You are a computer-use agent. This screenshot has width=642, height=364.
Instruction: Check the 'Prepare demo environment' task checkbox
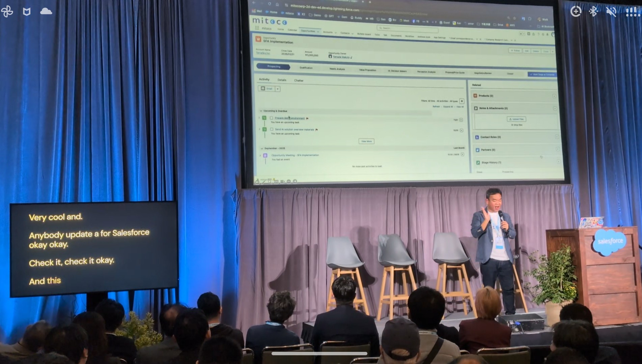click(271, 118)
